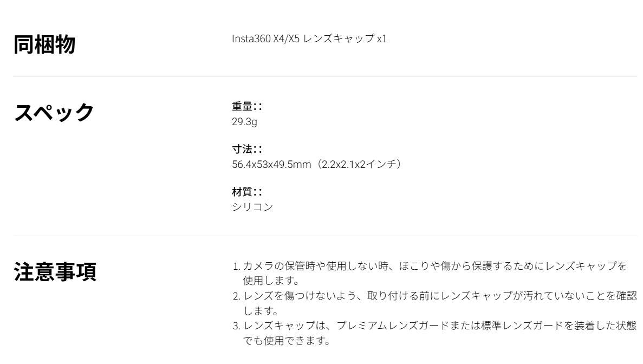This screenshot has height=364, width=643.
Task: Click the 2.2x2.1x2インチ inch measurement
Action: tap(360, 164)
